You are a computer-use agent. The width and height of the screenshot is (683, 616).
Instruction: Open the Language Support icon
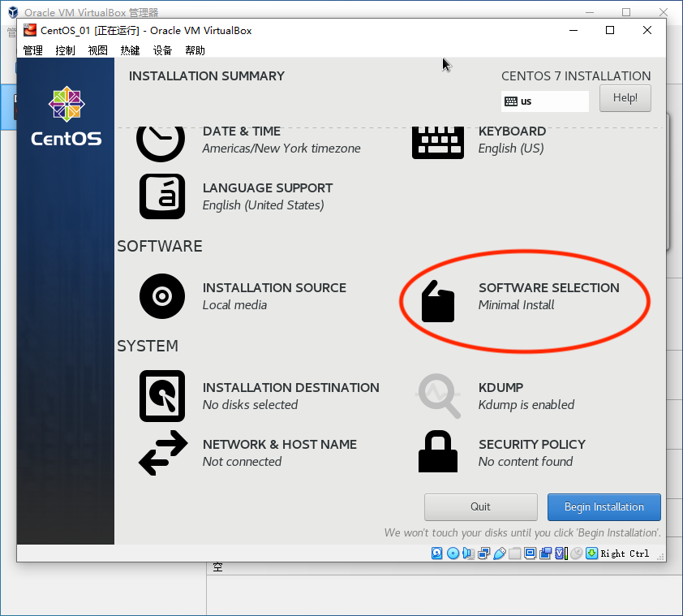pyautogui.click(x=162, y=196)
